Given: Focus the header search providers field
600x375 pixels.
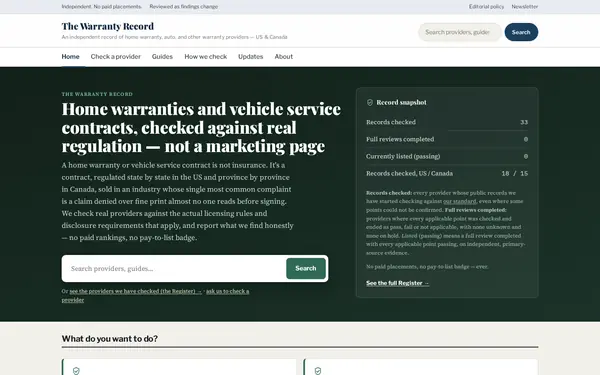Looking at the screenshot, I should pyautogui.click(x=460, y=32).
